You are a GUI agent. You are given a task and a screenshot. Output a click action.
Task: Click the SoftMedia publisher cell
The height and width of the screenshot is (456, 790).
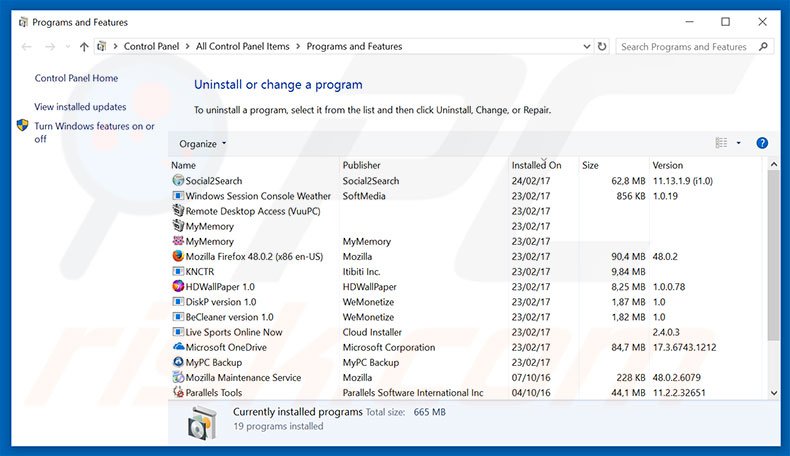pos(364,196)
